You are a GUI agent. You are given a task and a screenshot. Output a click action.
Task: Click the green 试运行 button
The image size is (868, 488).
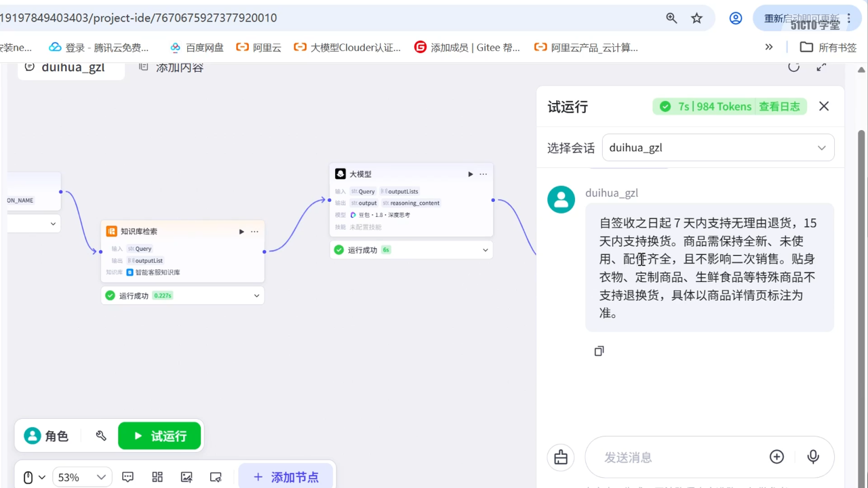(159, 436)
